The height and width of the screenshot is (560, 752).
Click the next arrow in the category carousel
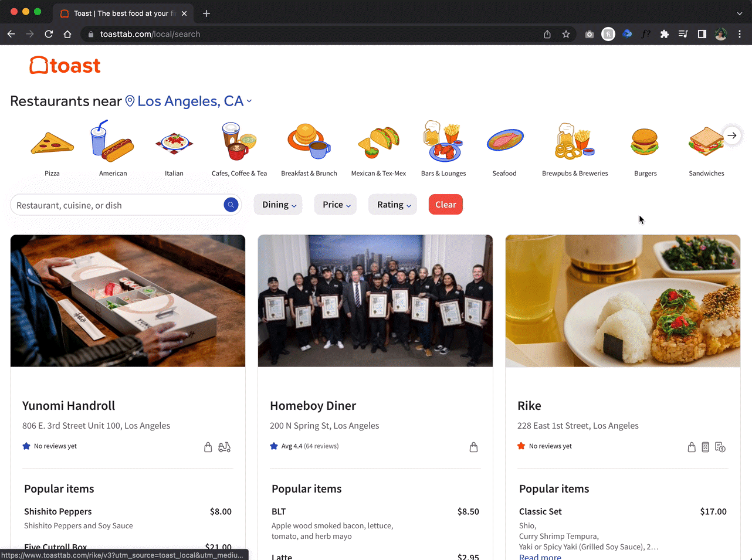[x=732, y=135]
